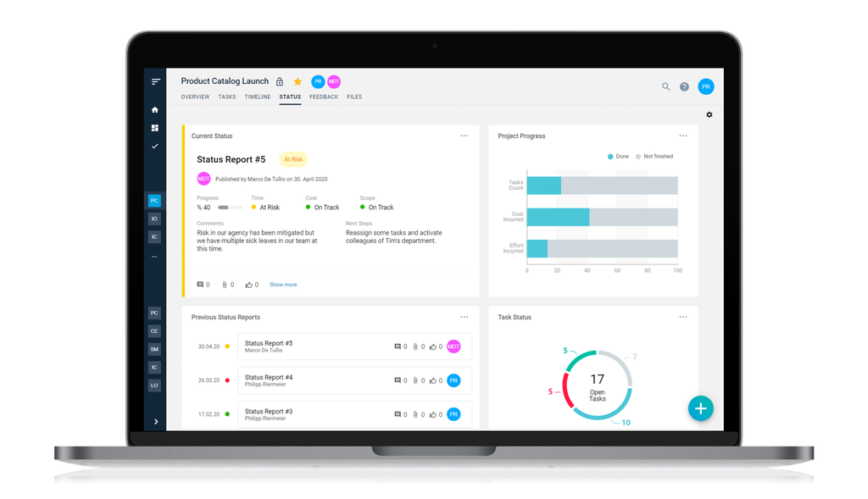Click the attachment paperclip in Current Status footer
Image resolution: width=868 pixels, height=499 pixels.
224,285
